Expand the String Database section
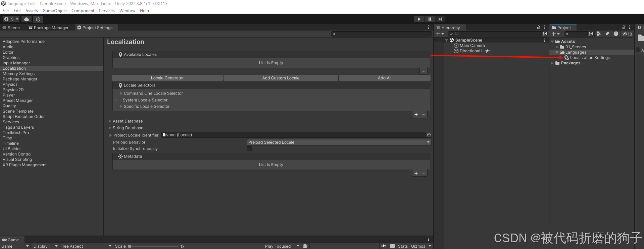644x249 pixels. [110, 128]
